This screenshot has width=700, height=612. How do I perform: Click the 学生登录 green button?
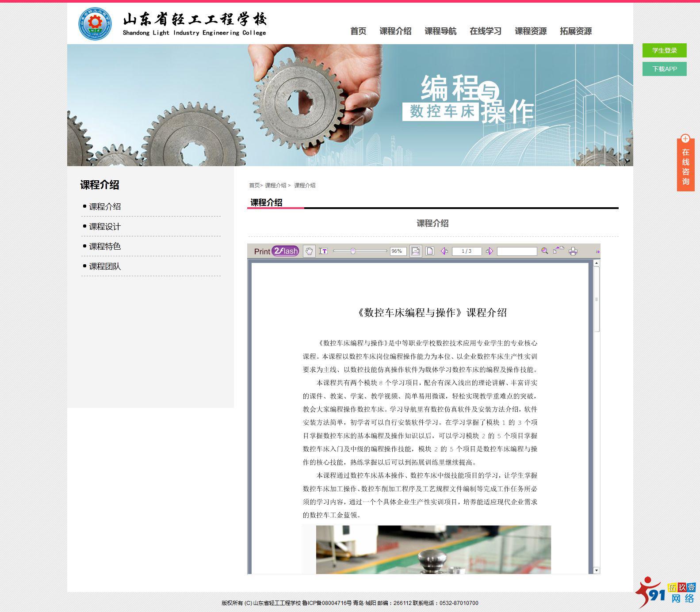pos(665,50)
